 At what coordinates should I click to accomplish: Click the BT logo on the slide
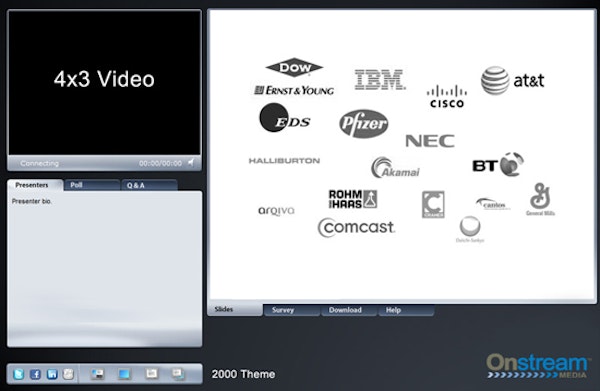click(498, 164)
